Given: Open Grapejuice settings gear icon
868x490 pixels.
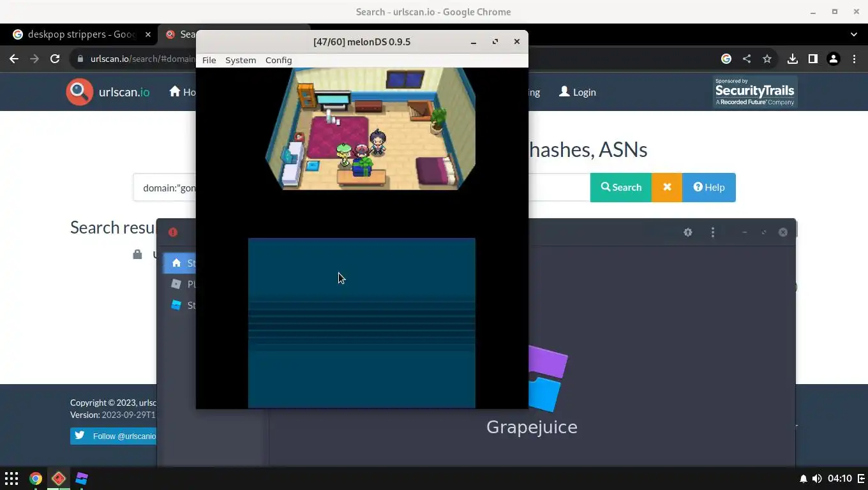Looking at the screenshot, I should pyautogui.click(x=688, y=232).
